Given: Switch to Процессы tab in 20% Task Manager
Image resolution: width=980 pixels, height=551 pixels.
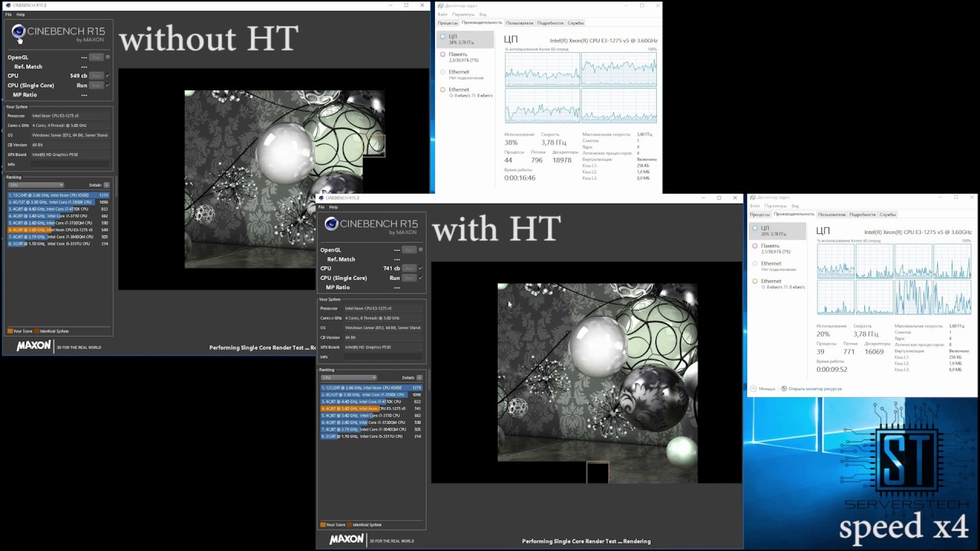Looking at the screenshot, I should (760, 214).
